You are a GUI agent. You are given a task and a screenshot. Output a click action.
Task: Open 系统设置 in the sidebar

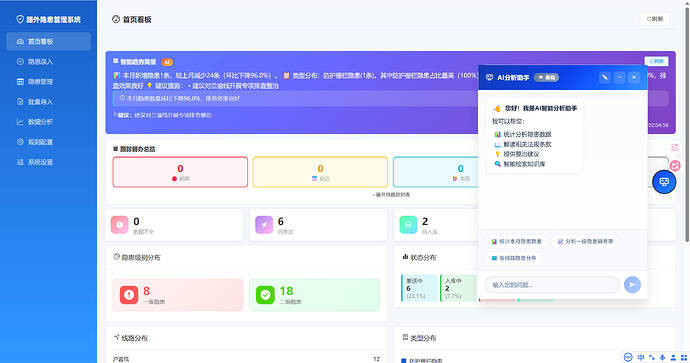(48, 162)
